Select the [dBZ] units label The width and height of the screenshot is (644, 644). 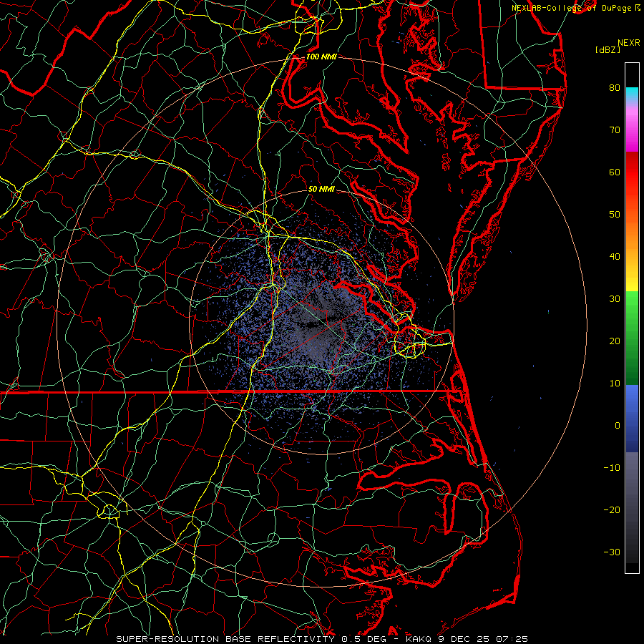tap(607, 50)
